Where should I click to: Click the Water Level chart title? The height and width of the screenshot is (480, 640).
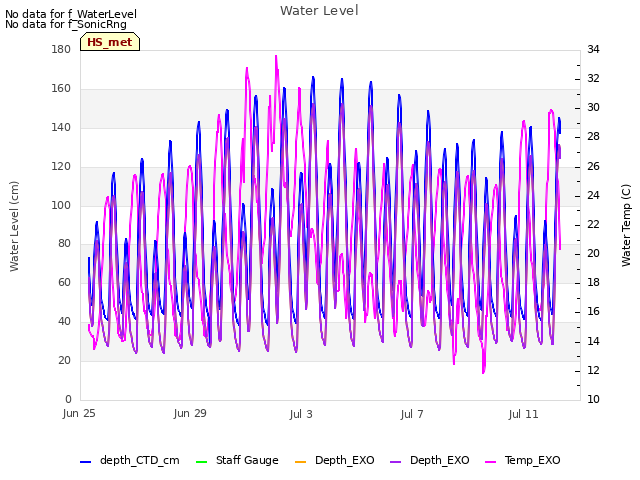[319, 10]
